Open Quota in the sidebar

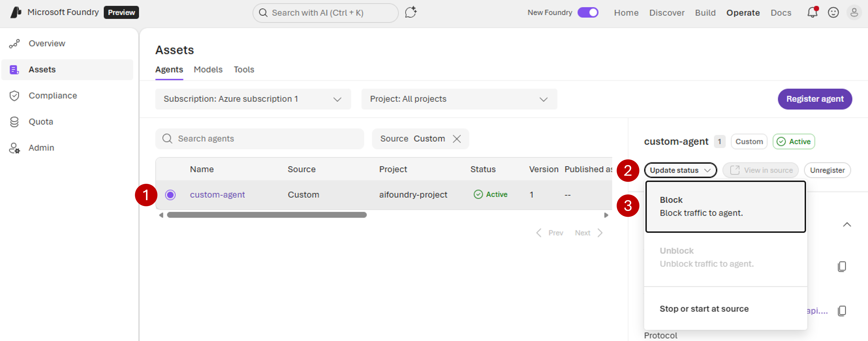click(67, 122)
